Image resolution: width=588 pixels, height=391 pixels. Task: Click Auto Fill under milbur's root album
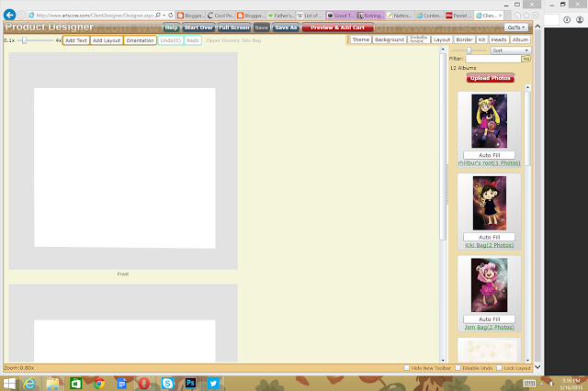(489, 155)
